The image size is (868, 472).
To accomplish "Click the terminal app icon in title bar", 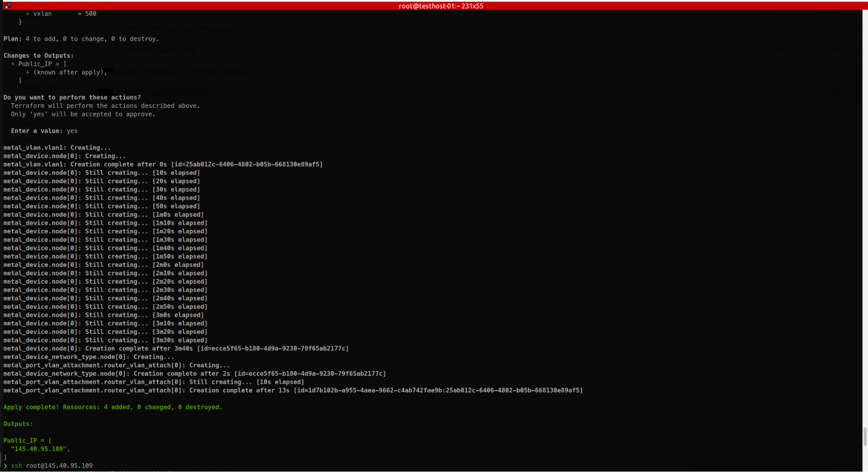I will point(7,6).
